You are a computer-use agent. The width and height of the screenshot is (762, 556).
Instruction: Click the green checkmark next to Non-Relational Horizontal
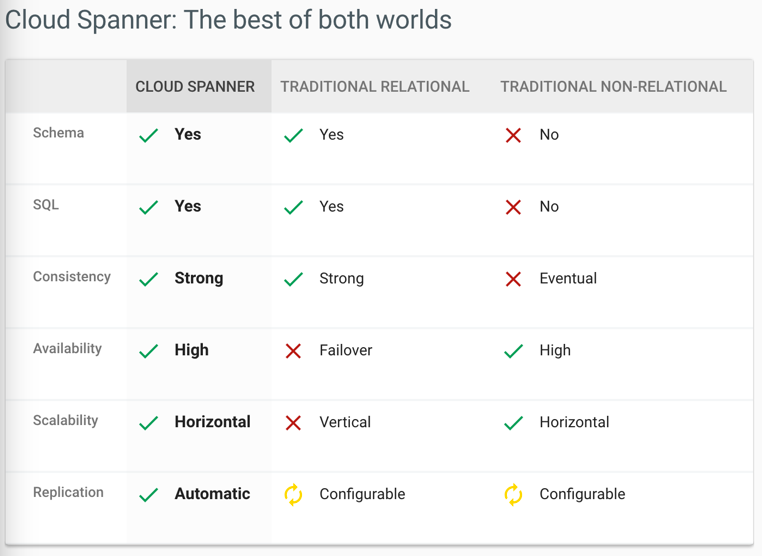coord(513,423)
